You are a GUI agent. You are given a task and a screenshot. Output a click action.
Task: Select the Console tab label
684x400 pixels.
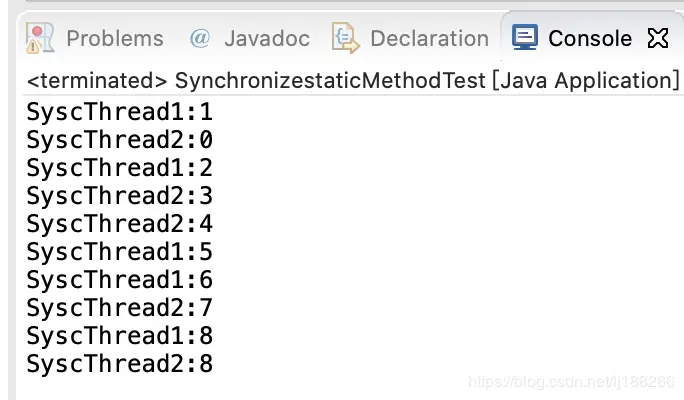590,38
